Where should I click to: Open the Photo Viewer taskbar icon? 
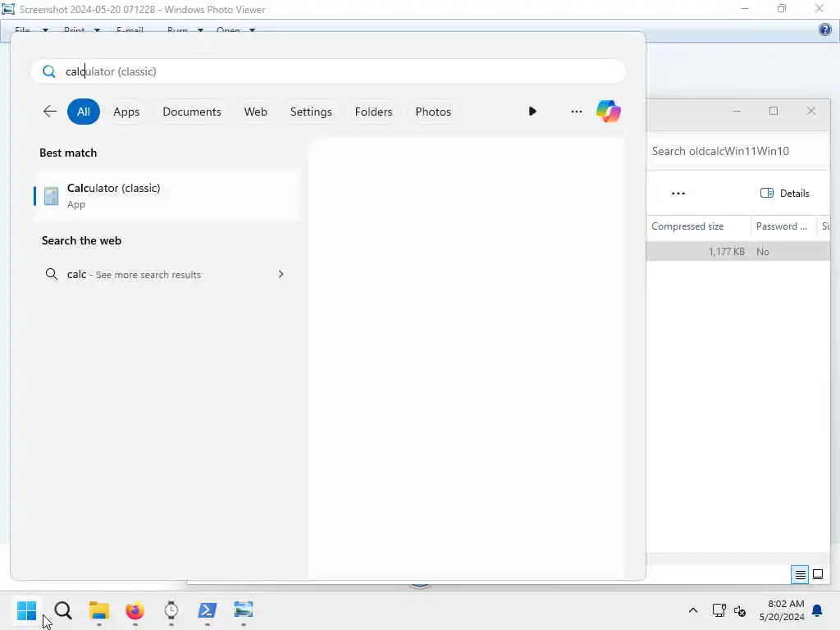[243, 610]
